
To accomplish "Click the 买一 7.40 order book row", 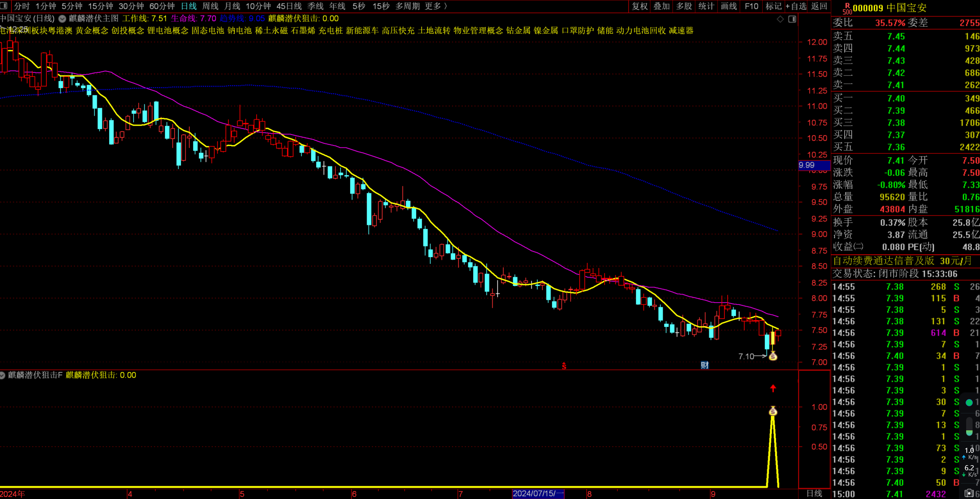I will tap(906, 98).
